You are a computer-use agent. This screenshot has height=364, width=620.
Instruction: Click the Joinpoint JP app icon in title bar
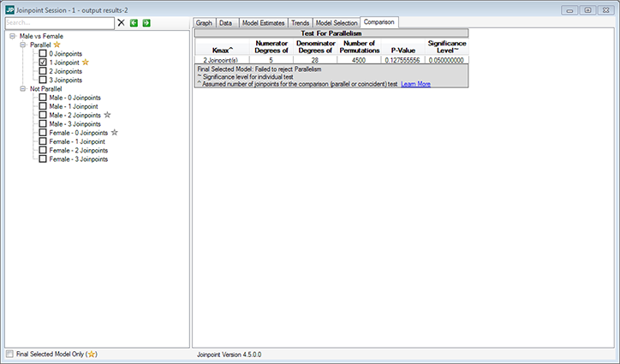(x=9, y=8)
